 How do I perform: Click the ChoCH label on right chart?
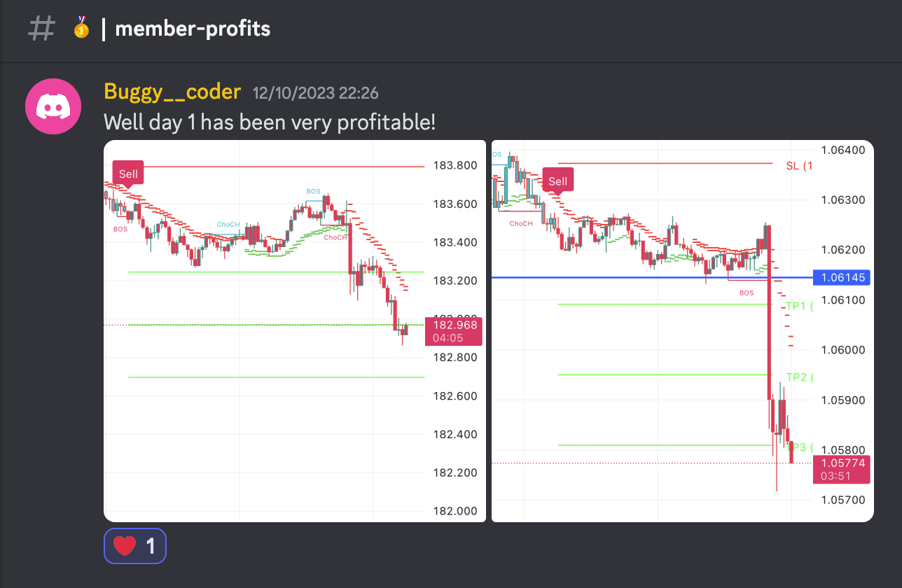tap(520, 224)
